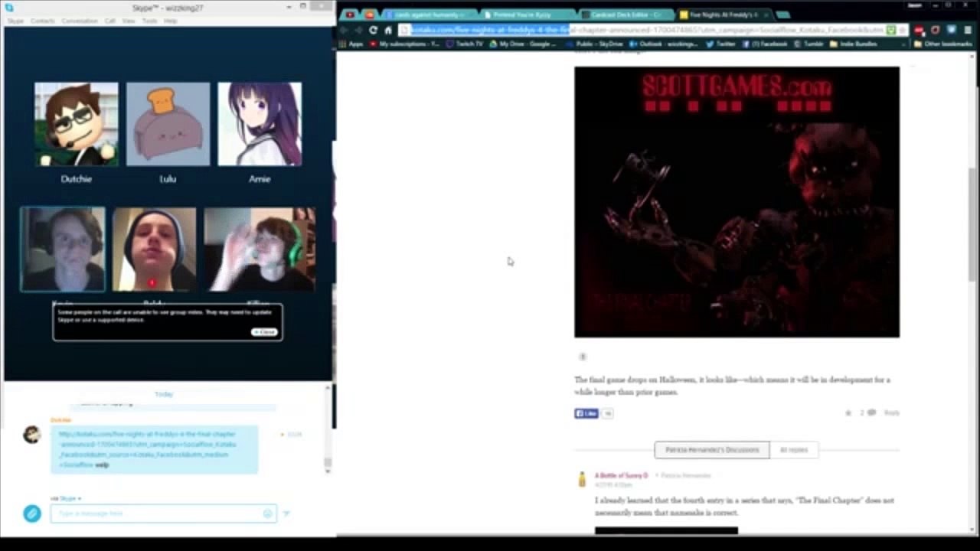Reload the Kotaku page

pyautogui.click(x=373, y=30)
